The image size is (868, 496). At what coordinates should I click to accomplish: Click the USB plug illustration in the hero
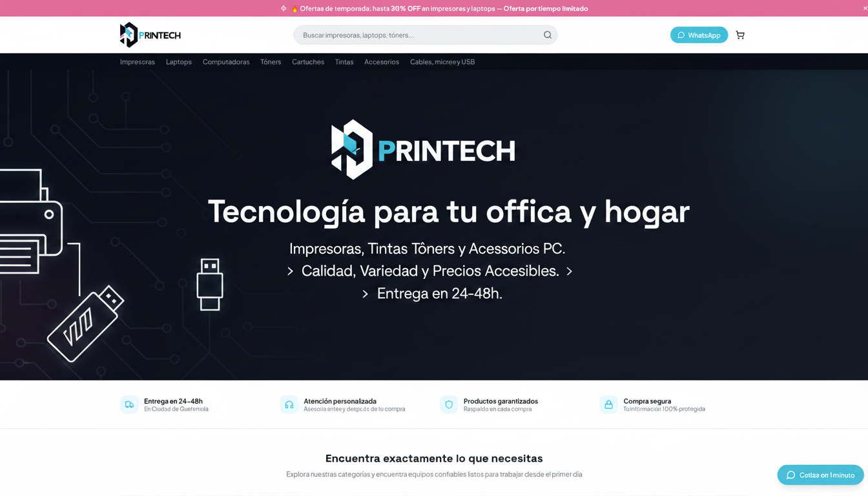click(210, 285)
